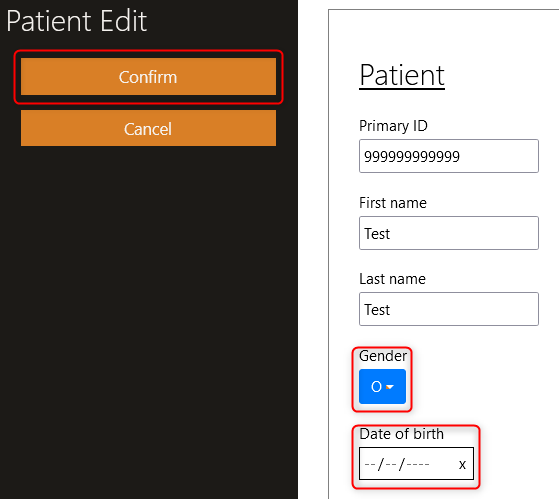Select the First name text box
Screen dimensions: 559x499
click(449, 233)
